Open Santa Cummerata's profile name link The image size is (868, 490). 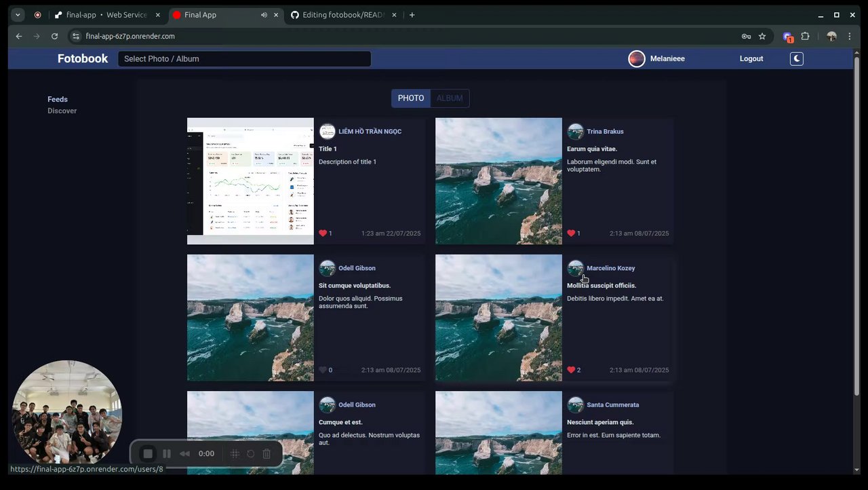613,405
